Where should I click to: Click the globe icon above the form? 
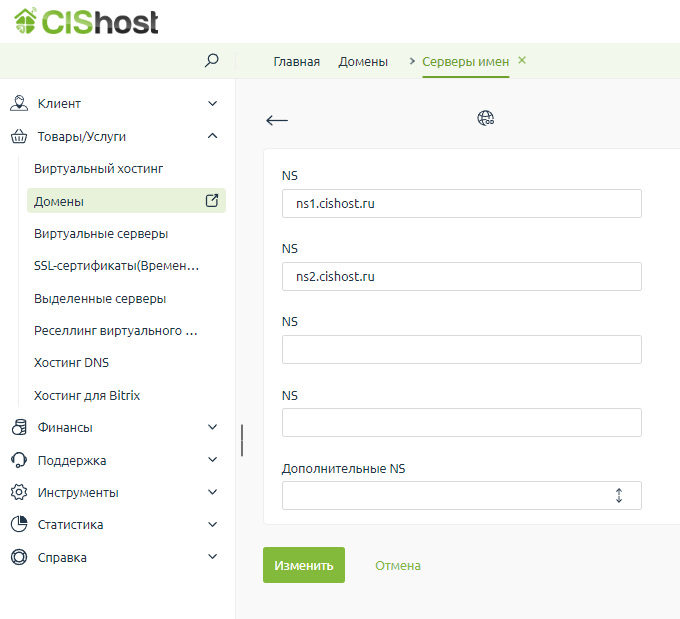(x=486, y=118)
